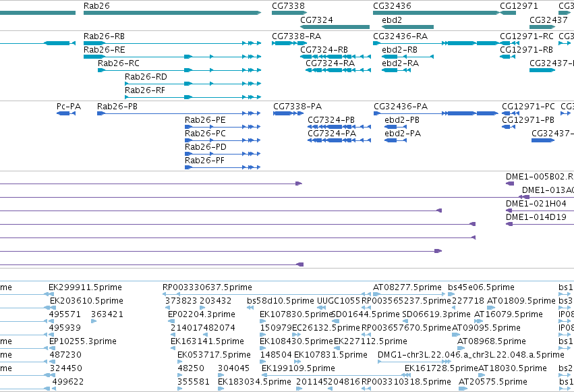Select transcript ebd2-RB

pos(408,57)
